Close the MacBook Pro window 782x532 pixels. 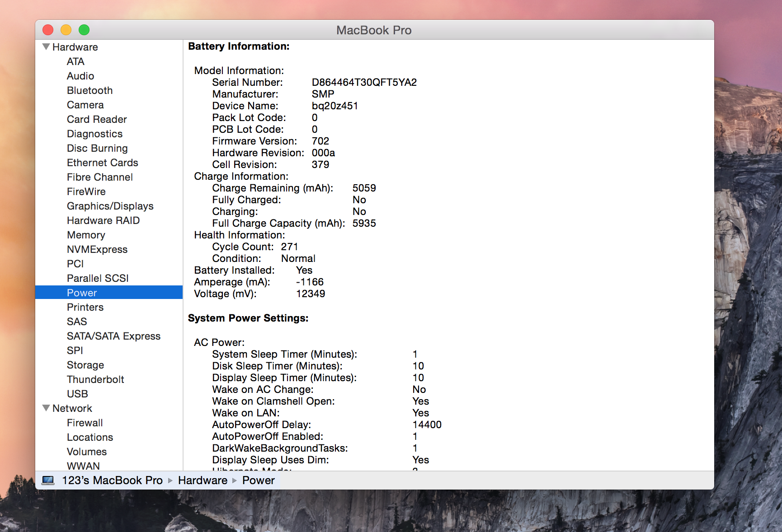[x=48, y=30]
